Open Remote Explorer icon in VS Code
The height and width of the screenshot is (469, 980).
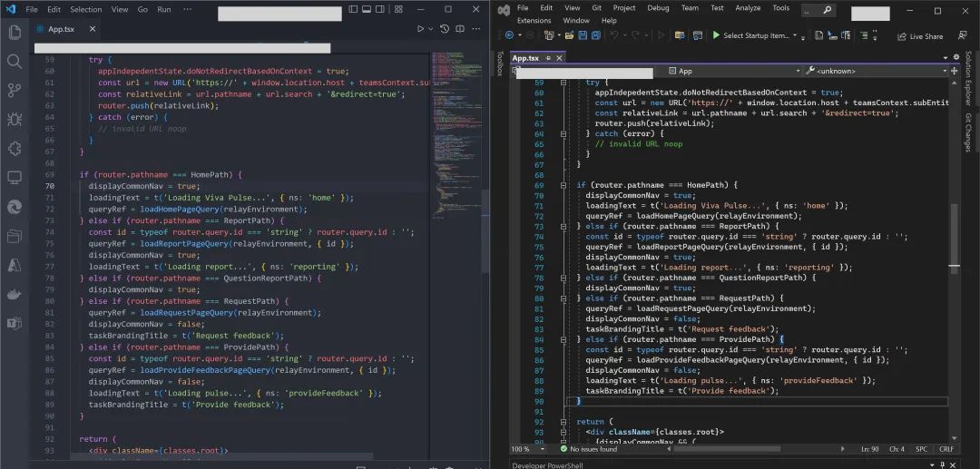point(15,178)
